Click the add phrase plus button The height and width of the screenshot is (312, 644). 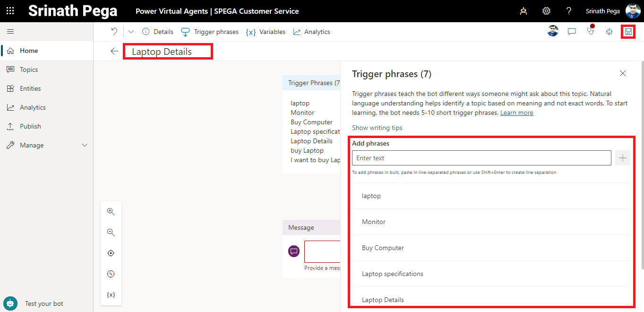coord(623,158)
